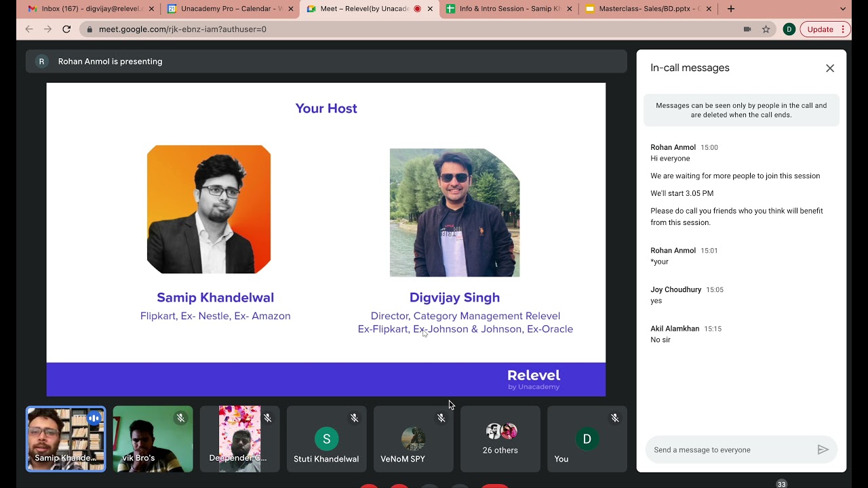Screen dimensions: 868x488
Task: Click Rohan Anmol presenter avatar
Action: (41, 61)
